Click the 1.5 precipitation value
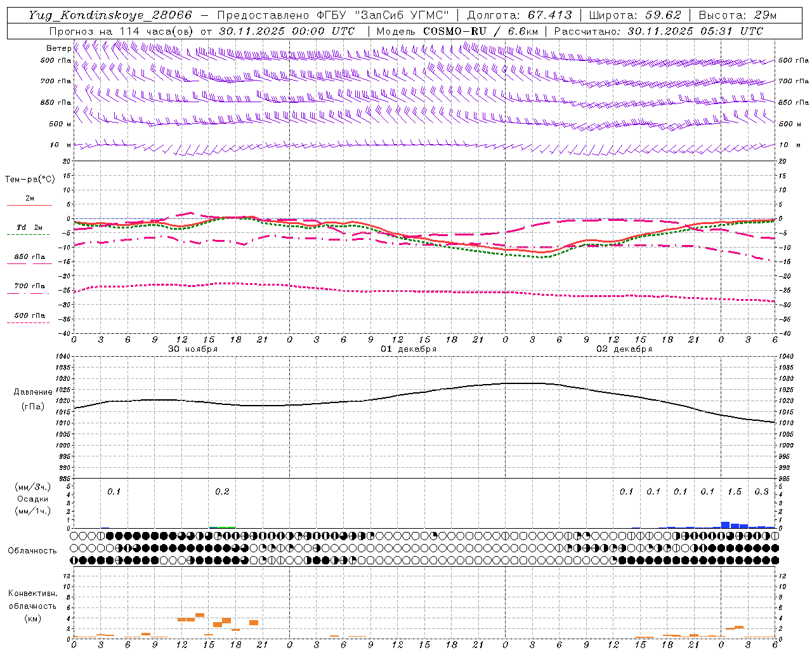 (735, 491)
